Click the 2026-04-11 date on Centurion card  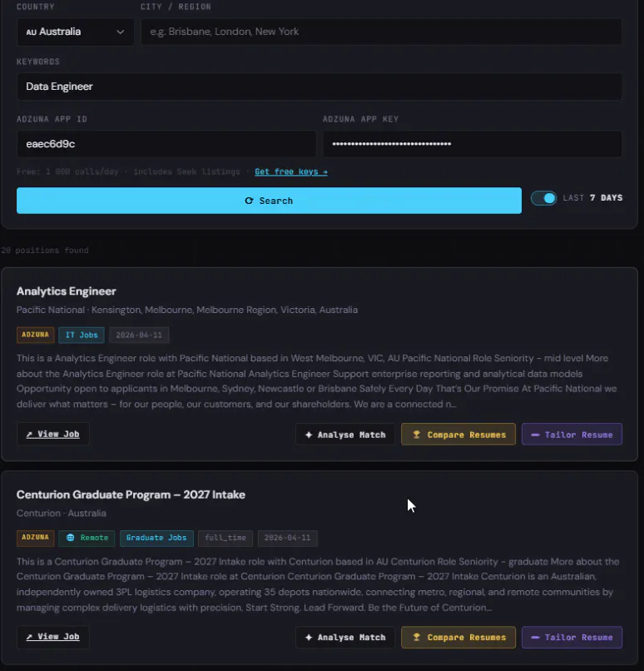pos(287,538)
